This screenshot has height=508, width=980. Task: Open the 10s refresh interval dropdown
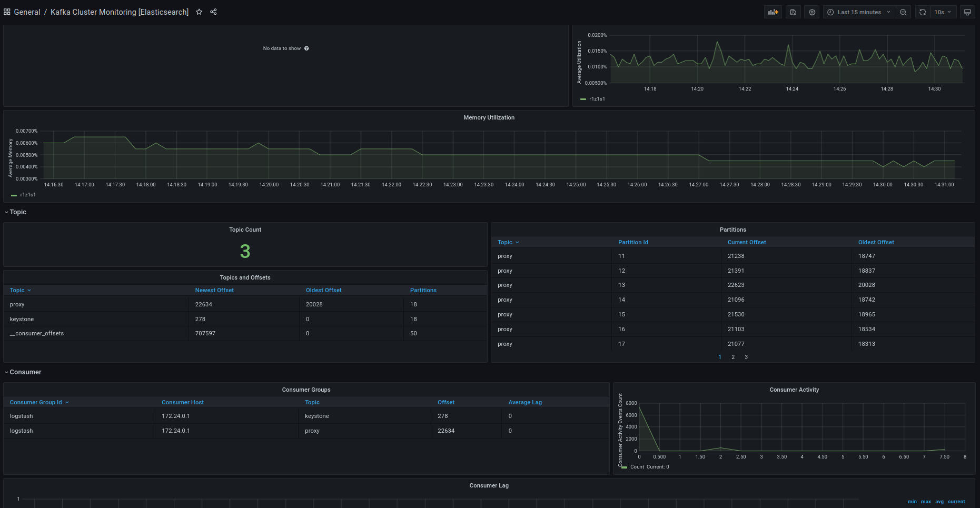click(943, 12)
